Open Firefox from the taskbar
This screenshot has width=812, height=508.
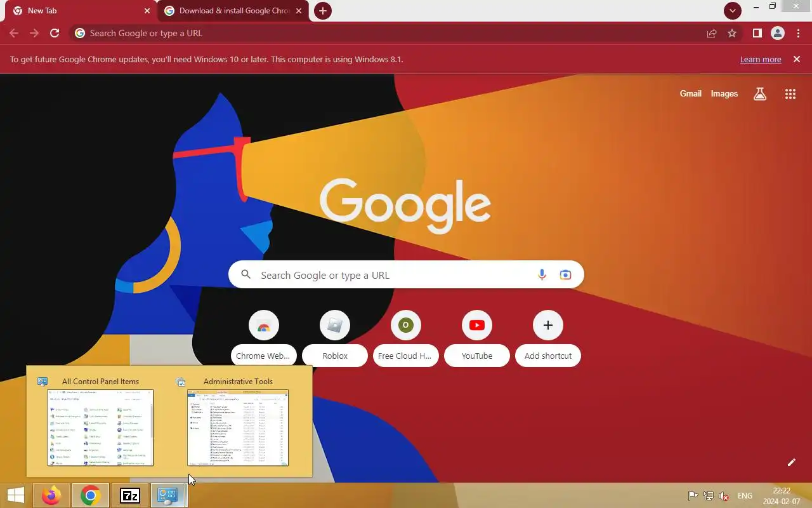[51, 495]
